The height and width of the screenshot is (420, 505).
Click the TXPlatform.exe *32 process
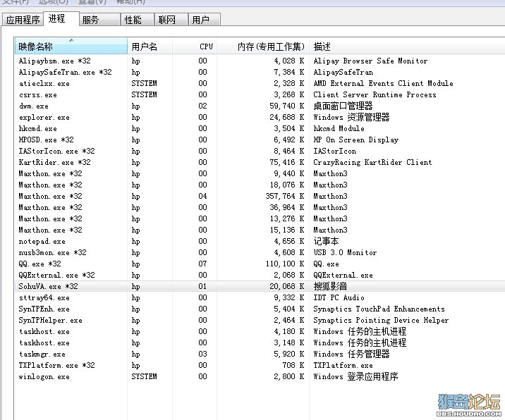point(260,365)
